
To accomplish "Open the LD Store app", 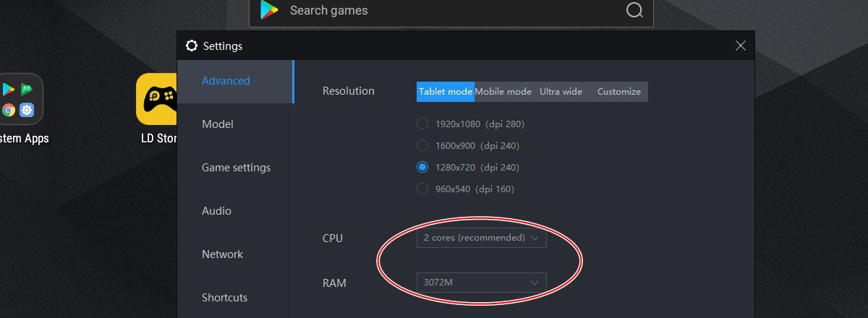I will [157, 99].
